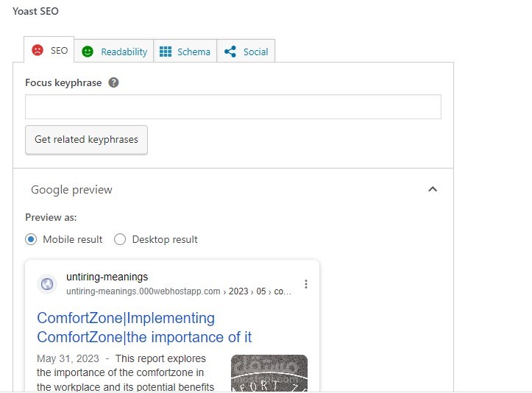Screen dimensions: 532x393
Task: Click the Get related keyphrases button
Action: [86, 139]
